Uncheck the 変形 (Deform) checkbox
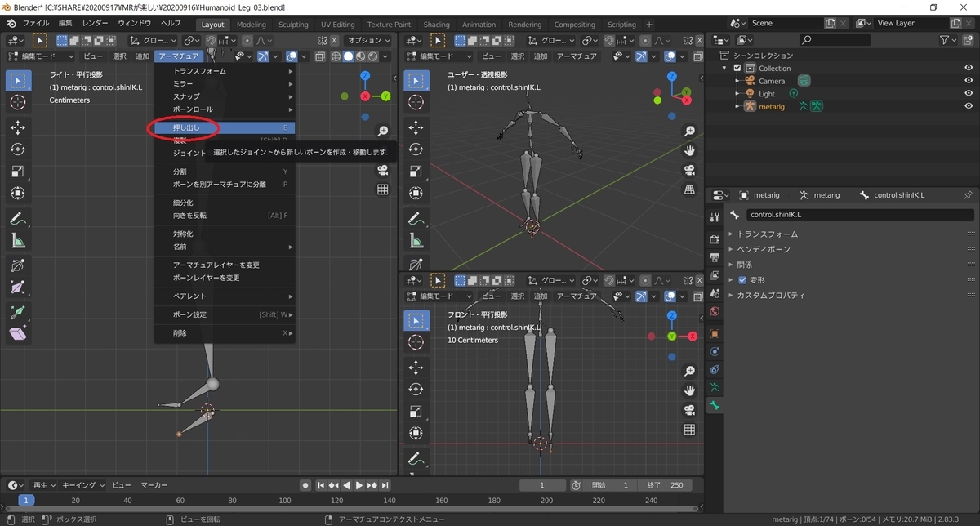980x526 pixels. click(x=742, y=280)
